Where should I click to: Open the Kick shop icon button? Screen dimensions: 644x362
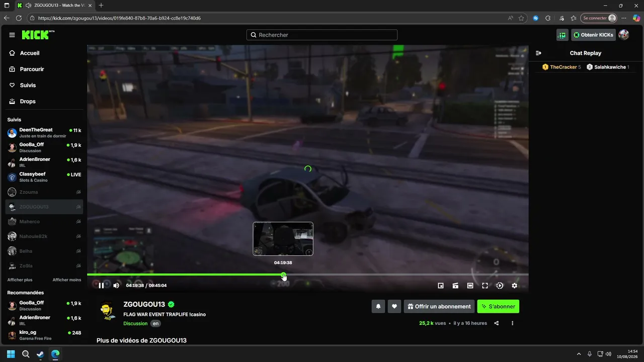[x=562, y=35]
